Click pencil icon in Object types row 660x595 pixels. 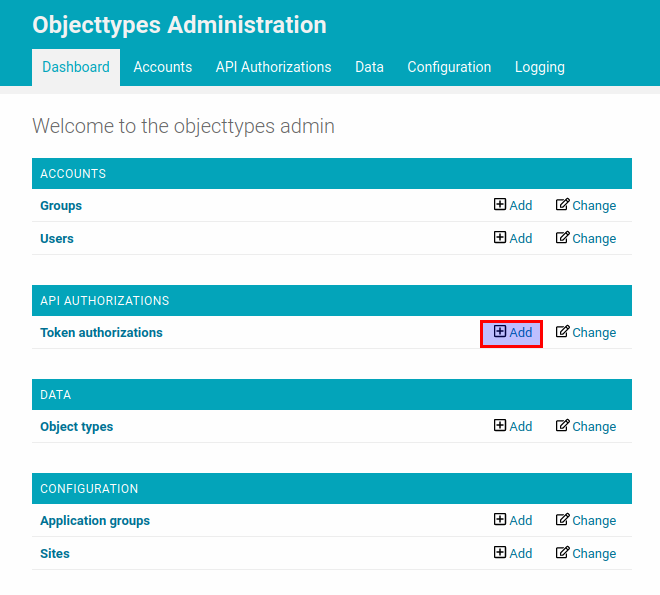[562, 425]
